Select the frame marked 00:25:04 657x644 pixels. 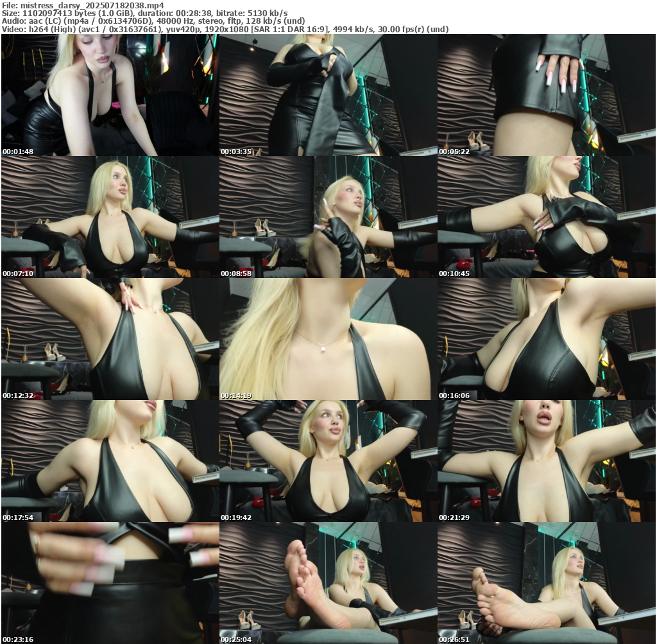tap(328, 583)
